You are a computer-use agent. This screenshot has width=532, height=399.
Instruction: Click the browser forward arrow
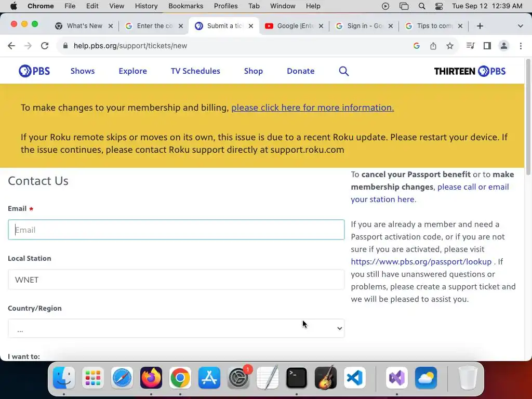pos(28,46)
